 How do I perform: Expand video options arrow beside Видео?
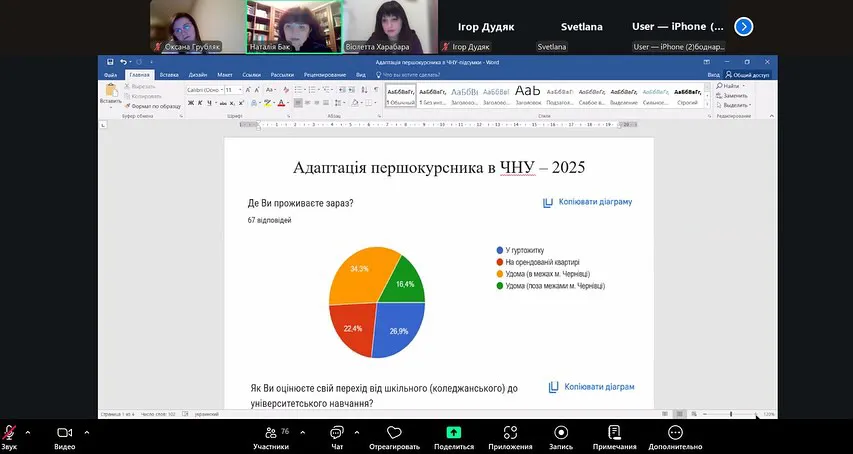click(86, 433)
